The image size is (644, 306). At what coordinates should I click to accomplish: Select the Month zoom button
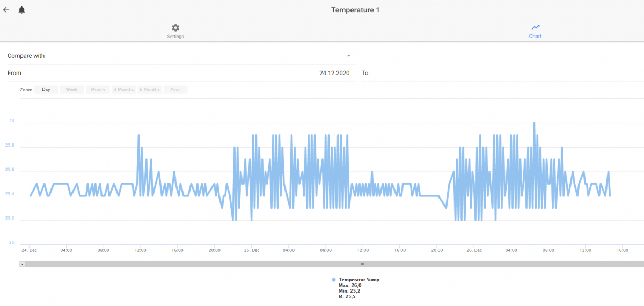98,90
